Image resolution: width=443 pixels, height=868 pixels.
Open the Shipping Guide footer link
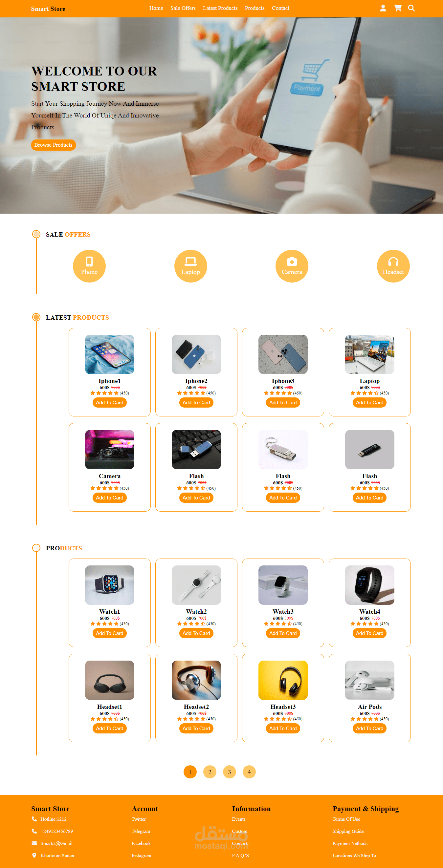point(348,831)
